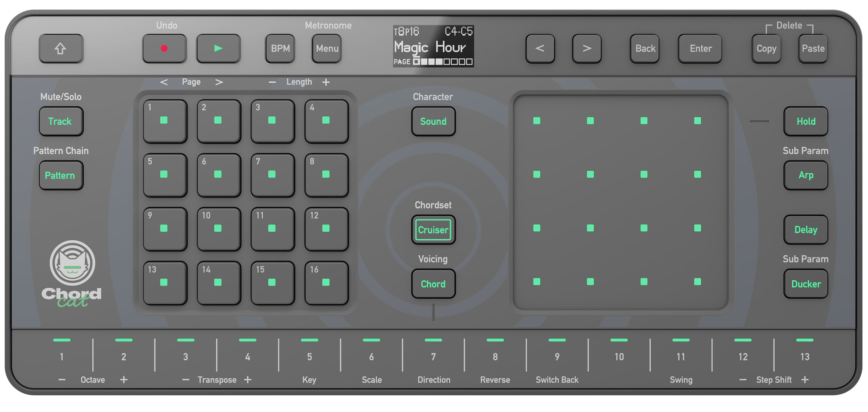The width and height of the screenshot is (868, 412).
Task: Tap step pad 11
Action: pyautogui.click(x=273, y=229)
